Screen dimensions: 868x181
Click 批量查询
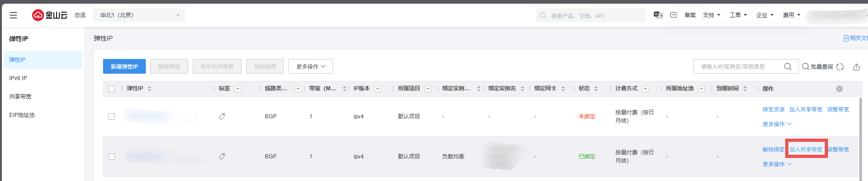(x=817, y=67)
